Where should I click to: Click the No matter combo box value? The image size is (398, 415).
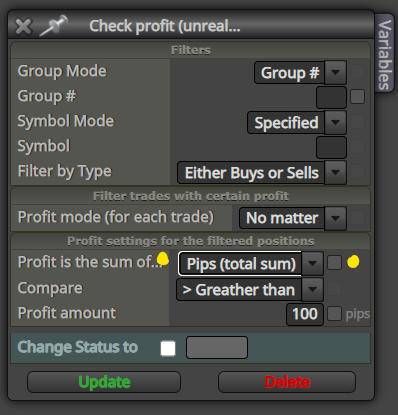tap(282, 218)
